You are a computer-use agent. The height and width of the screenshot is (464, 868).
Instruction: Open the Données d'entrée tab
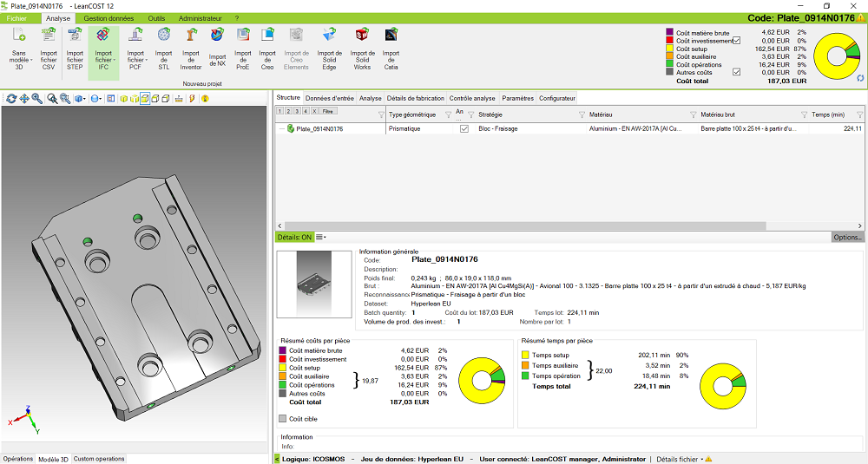[x=329, y=98]
